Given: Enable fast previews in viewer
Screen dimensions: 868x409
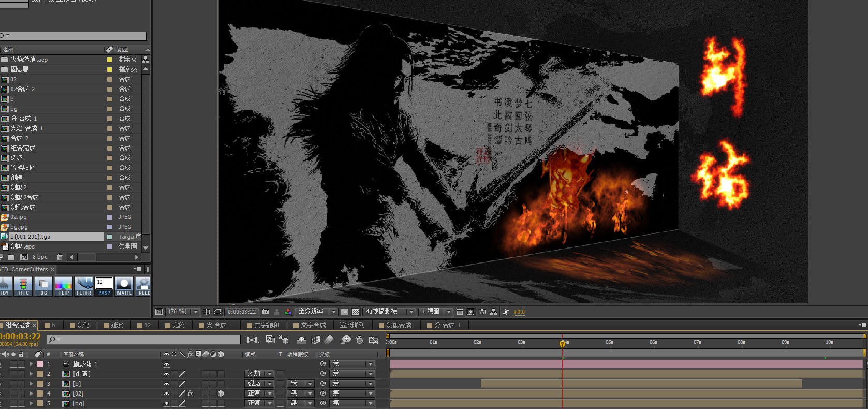Looking at the screenshot, I should pos(470,312).
